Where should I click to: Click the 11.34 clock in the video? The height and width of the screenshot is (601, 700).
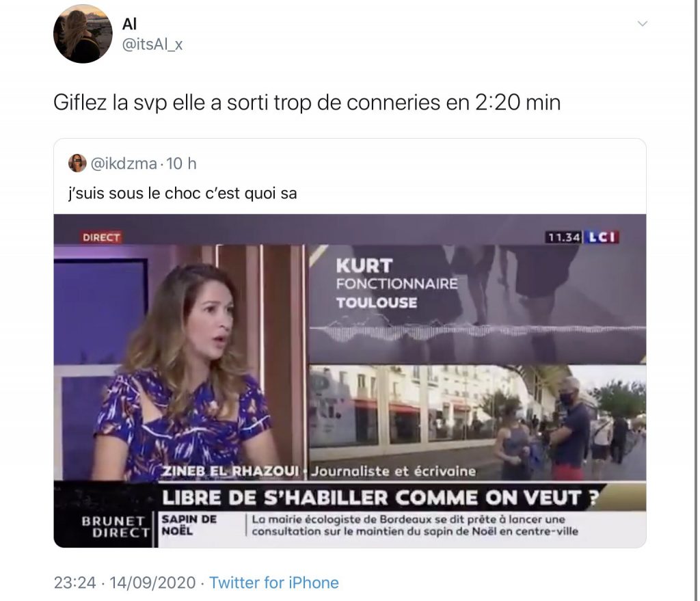click(564, 237)
